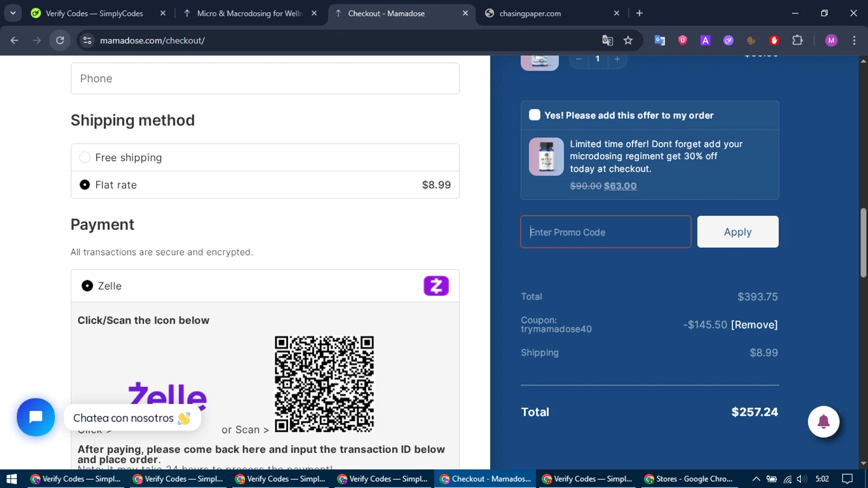Click the battery tray icon
The image size is (868, 488).
pyautogui.click(x=771, y=479)
